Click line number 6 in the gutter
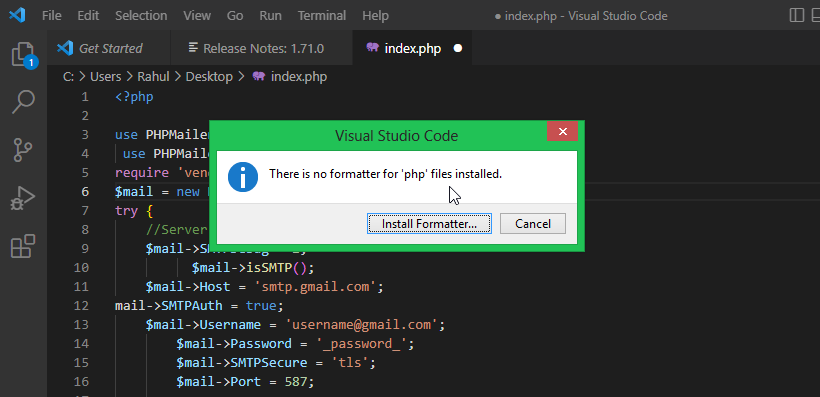The width and height of the screenshot is (820, 397). (x=85, y=192)
